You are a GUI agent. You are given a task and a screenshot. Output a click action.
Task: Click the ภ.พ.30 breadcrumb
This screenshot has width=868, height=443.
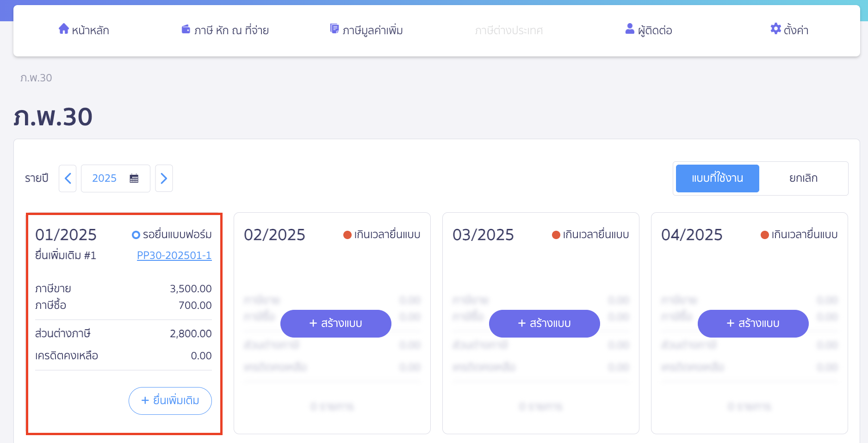tap(36, 78)
